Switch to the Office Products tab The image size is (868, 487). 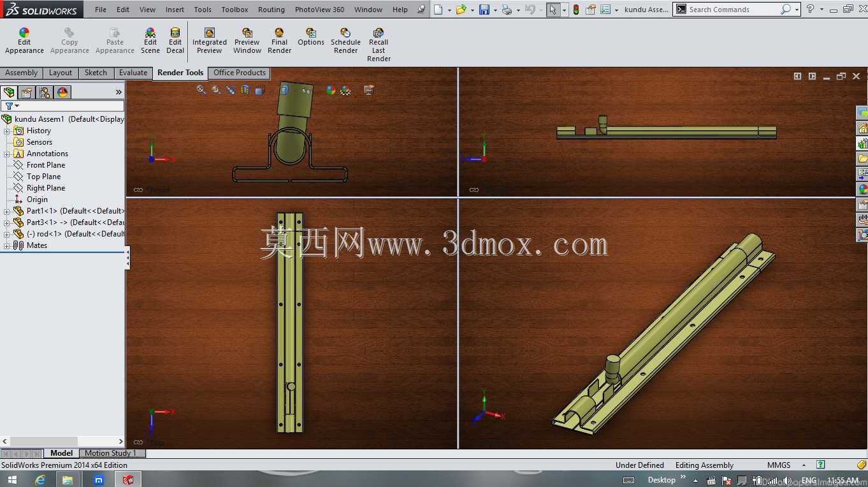point(240,73)
